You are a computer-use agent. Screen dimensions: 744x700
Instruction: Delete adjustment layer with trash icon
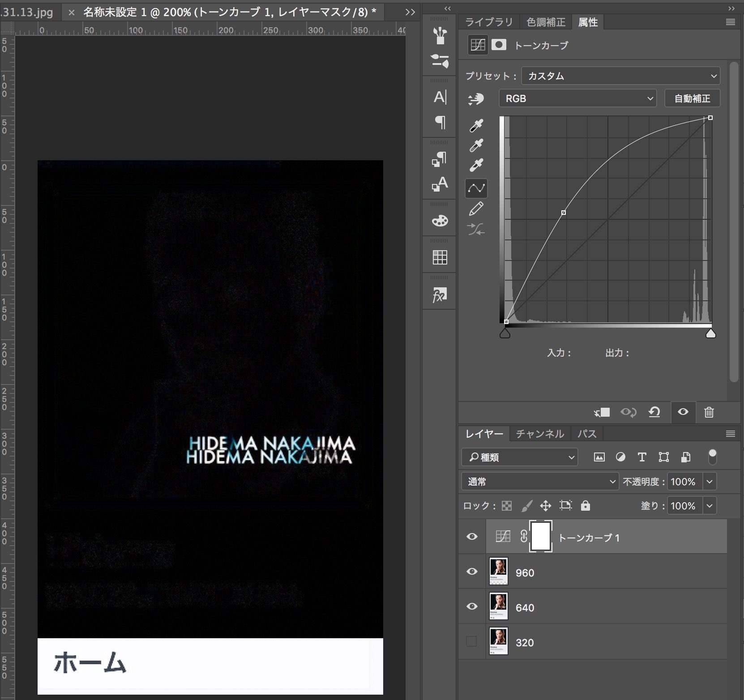709,412
